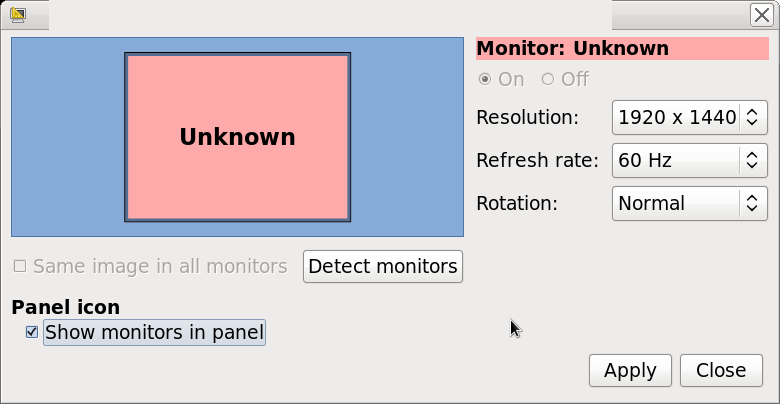This screenshot has height=404, width=780.
Task: Click the Apply button
Action: (630, 370)
